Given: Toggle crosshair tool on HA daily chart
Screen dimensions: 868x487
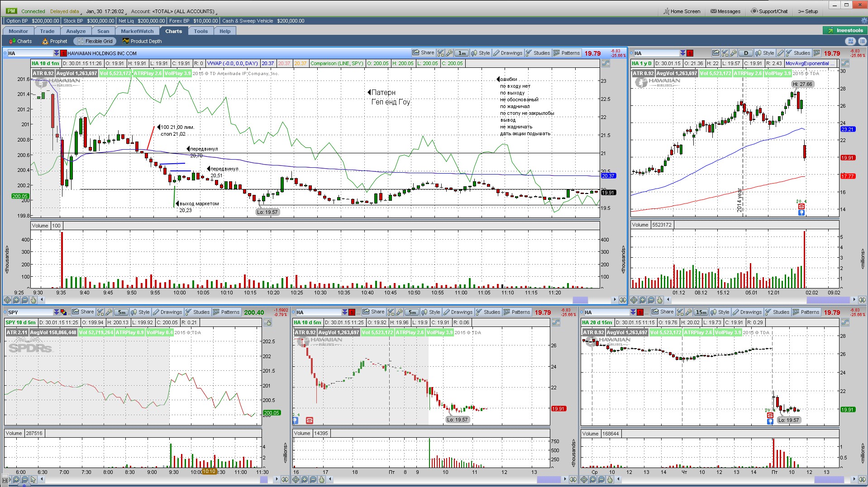Looking at the screenshot, I should (x=634, y=300).
